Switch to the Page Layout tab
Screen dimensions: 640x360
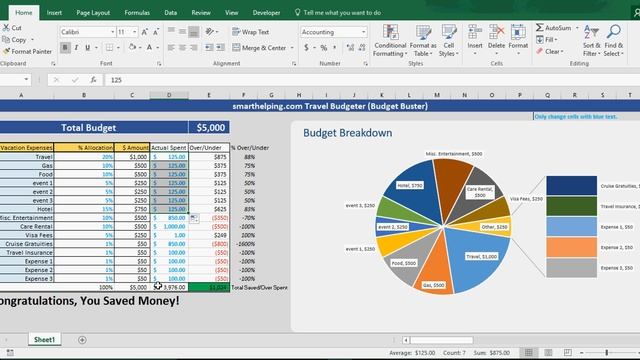coord(93,13)
